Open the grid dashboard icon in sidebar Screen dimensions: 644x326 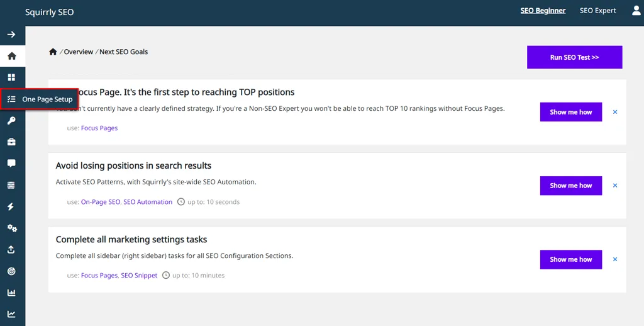(x=11, y=77)
